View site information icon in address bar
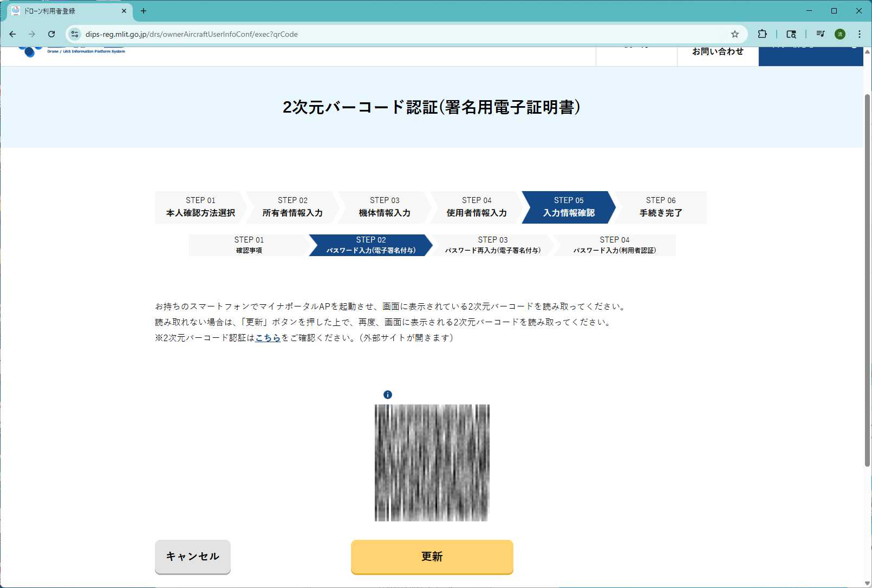The height and width of the screenshot is (588, 872). click(75, 34)
